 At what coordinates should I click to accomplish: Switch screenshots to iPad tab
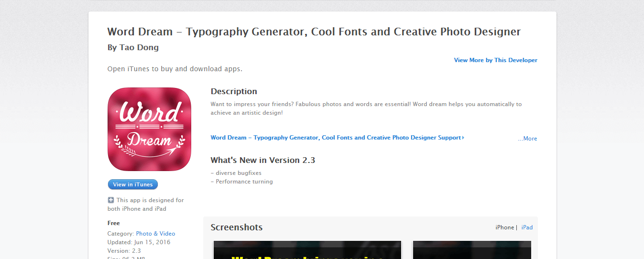(x=527, y=227)
